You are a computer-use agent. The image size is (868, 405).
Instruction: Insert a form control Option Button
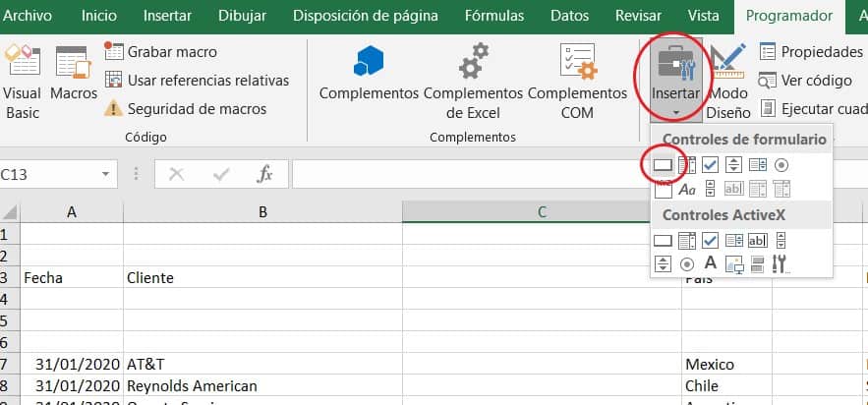coord(781,164)
